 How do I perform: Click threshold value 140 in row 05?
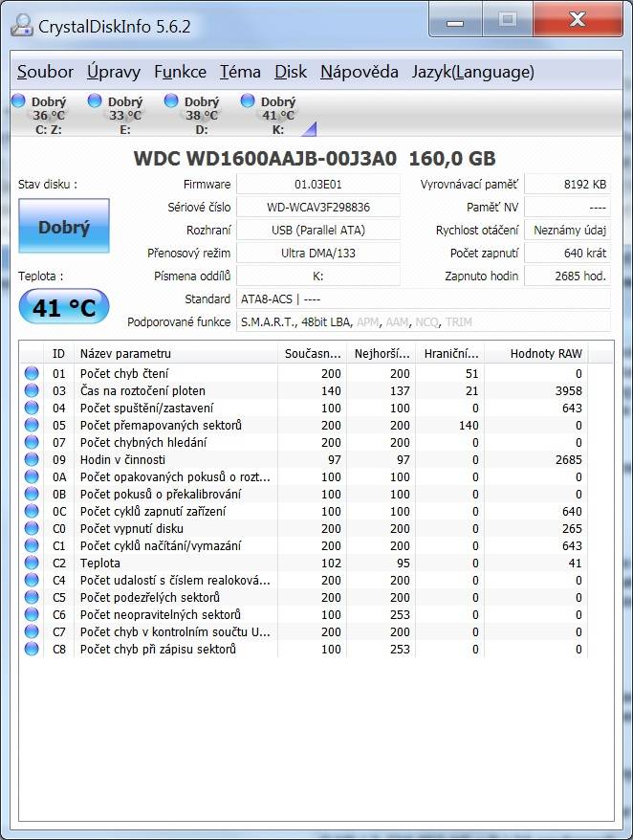pyautogui.click(x=469, y=425)
